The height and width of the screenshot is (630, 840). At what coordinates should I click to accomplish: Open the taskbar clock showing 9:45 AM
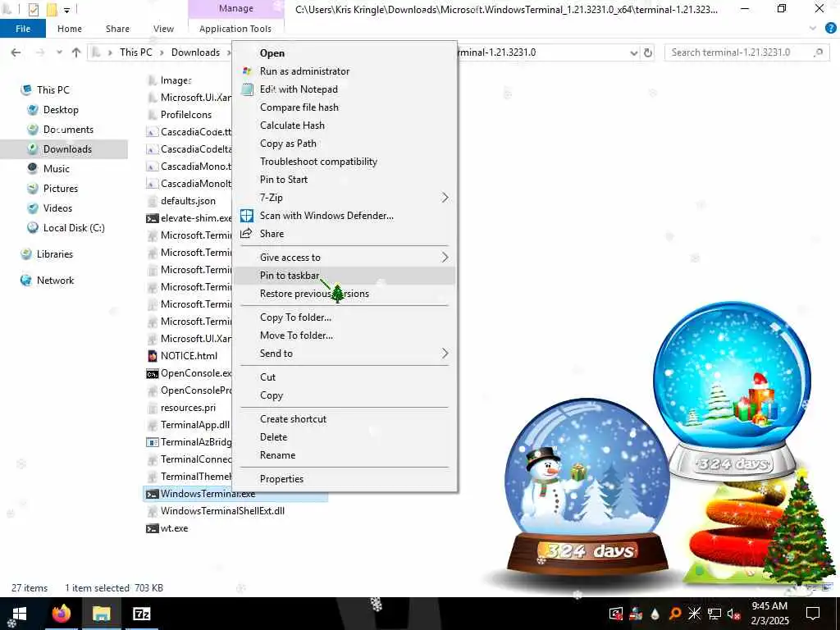(769, 614)
